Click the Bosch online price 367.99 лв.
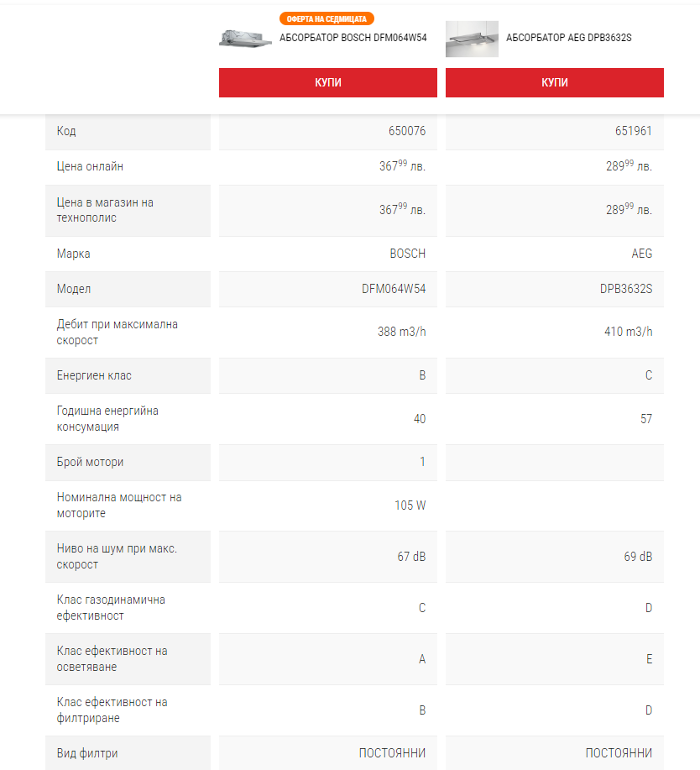The image size is (700, 770). 402,166
